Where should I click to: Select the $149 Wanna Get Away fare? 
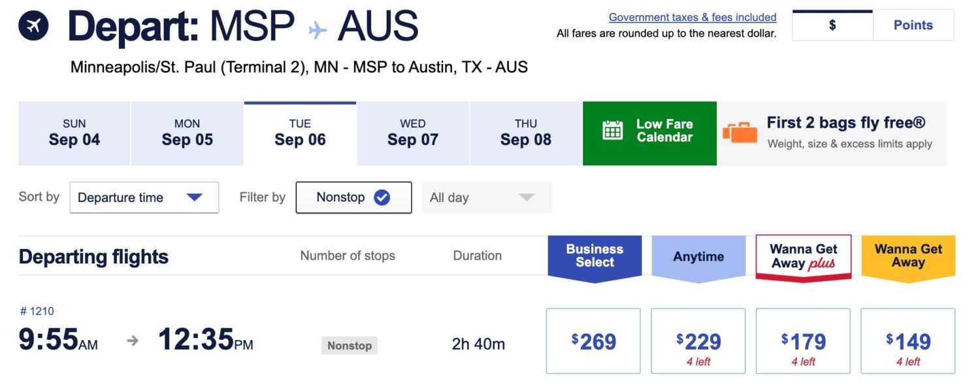point(908,341)
